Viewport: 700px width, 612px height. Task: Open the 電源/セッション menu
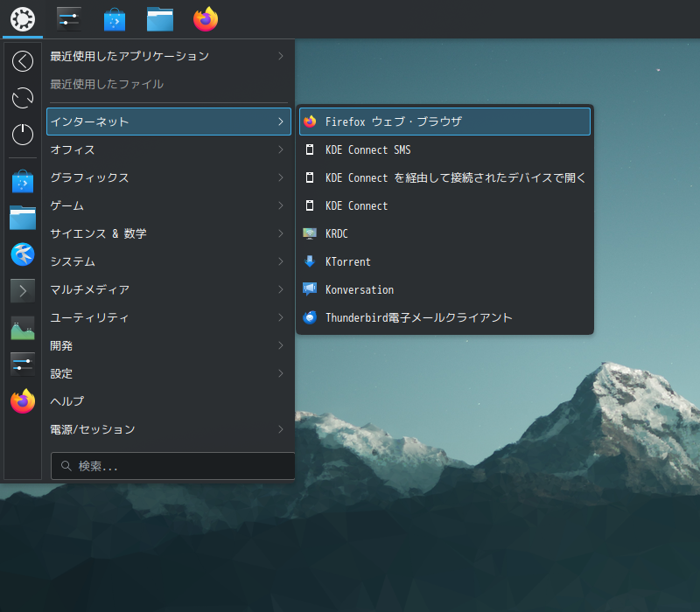pyautogui.click(x=169, y=429)
